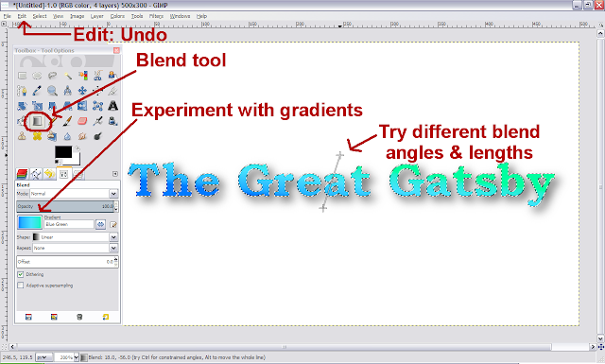Image resolution: width=605 pixels, height=364 pixels.
Task: Click the navigation cross at canvas bottom-right
Action: click(x=600, y=347)
